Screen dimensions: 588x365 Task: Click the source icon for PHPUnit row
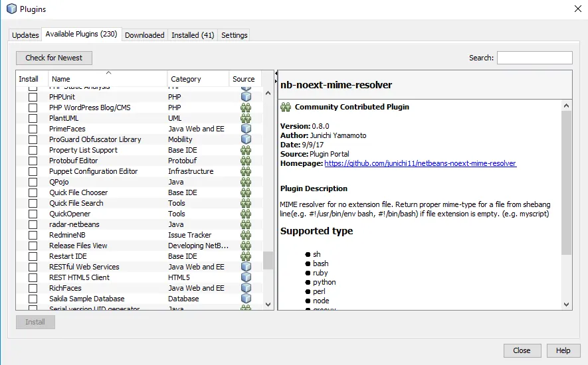coord(246,97)
